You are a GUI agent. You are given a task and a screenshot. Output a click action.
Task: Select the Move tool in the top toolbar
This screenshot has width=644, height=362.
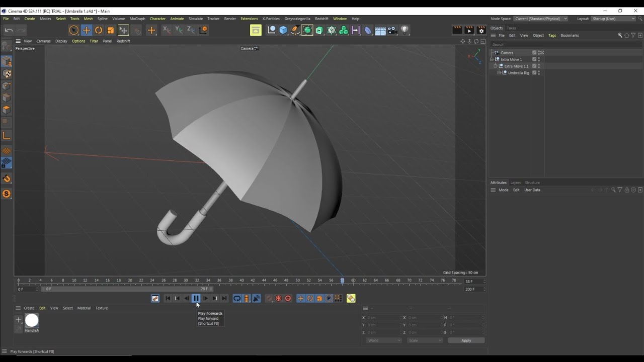(86, 30)
